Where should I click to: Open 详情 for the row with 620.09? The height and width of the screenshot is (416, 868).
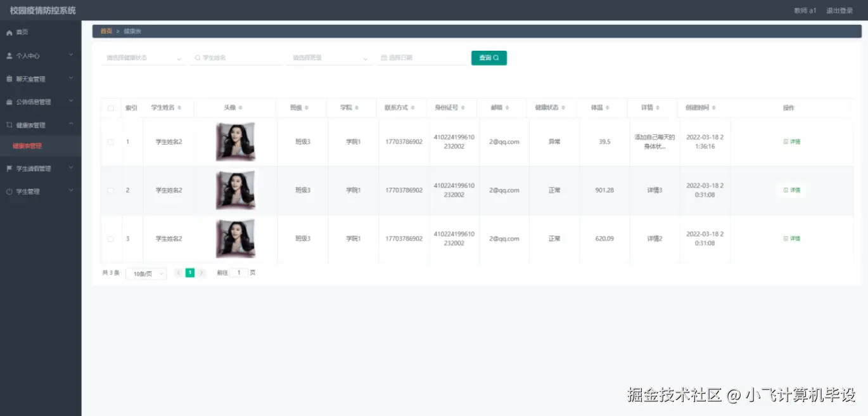(792, 239)
